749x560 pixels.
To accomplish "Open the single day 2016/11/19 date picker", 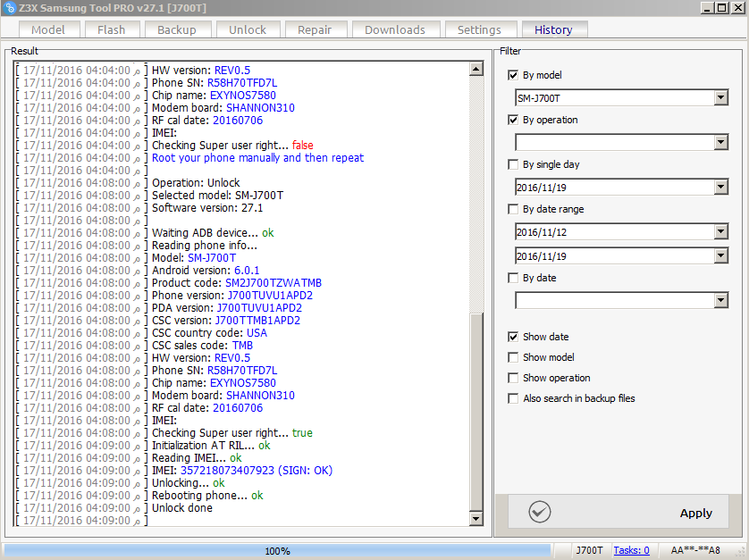I will [720, 188].
